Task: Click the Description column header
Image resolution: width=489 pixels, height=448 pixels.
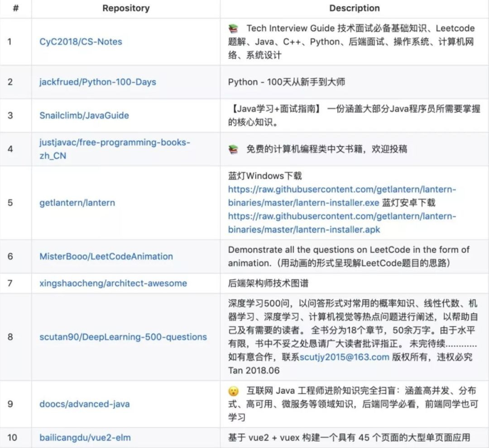Action: point(355,8)
